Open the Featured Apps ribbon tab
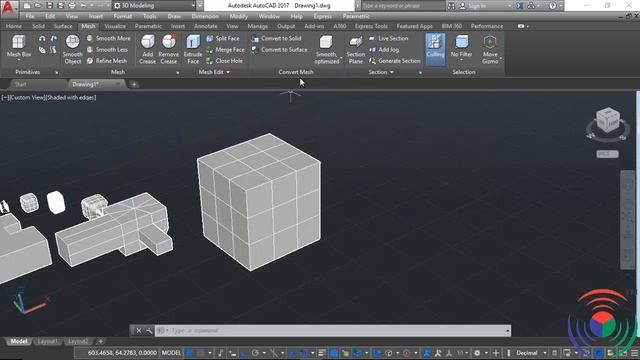The height and width of the screenshot is (360, 640). coord(414,26)
